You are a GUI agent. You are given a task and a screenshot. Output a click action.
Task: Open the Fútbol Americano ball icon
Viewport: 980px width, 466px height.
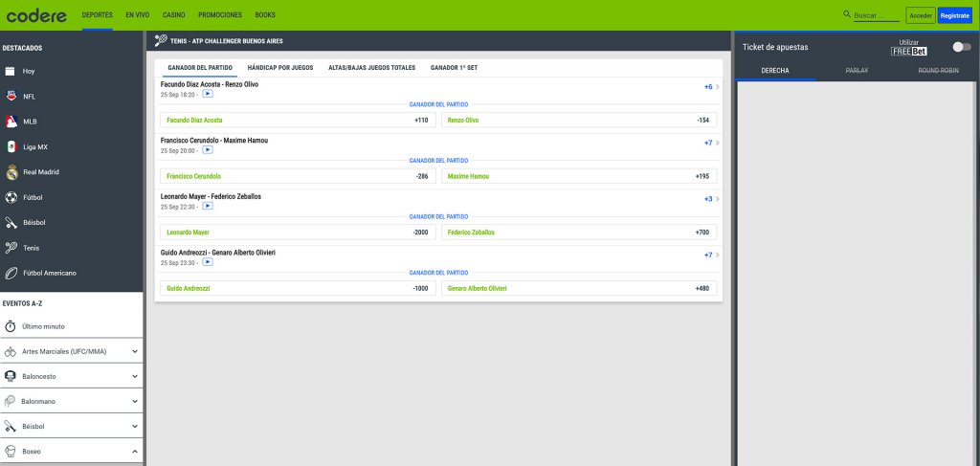(x=11, y=273)
